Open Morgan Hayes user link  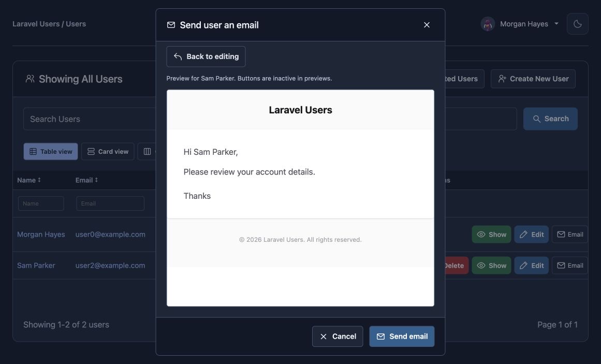41,235
